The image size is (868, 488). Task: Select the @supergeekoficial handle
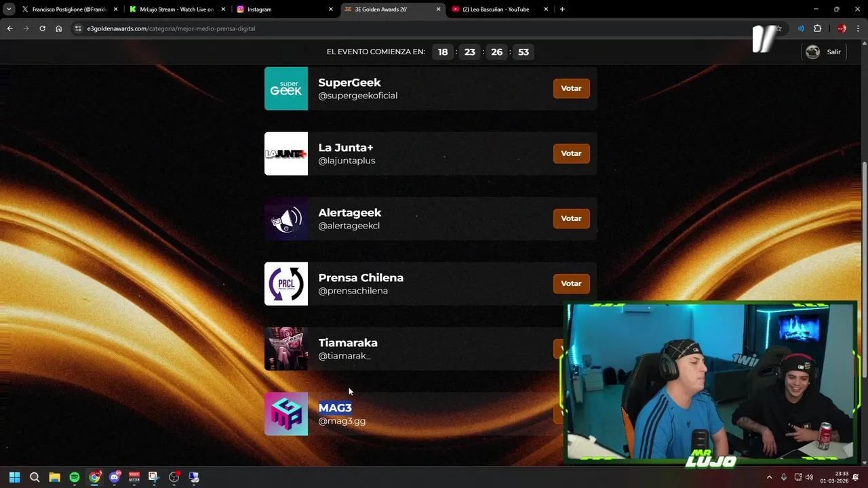(358, 96)
